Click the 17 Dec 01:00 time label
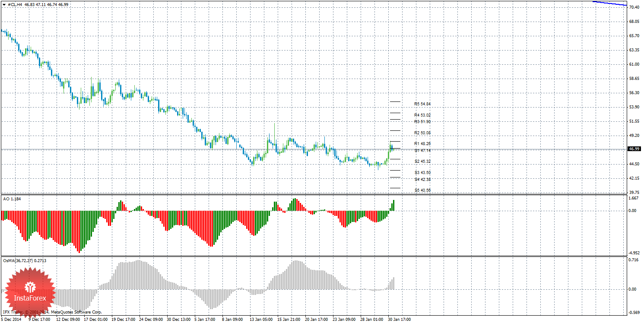This screenshot has width=644, height=323. coord(96,320)
